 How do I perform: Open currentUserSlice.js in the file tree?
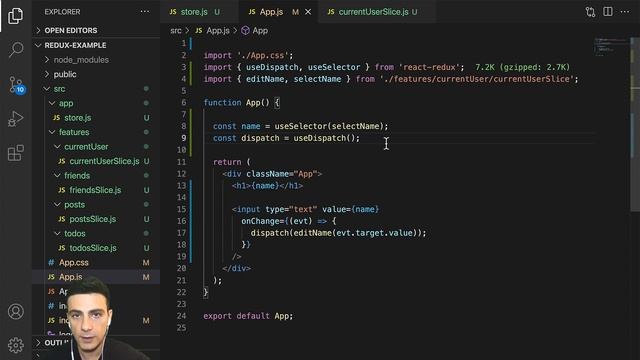tap(96, 161)
